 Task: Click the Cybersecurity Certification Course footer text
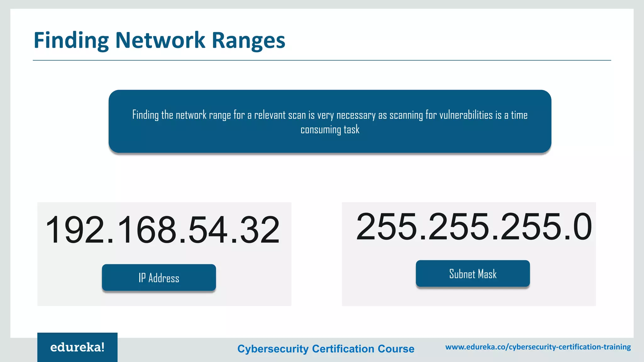pos(326,348)
